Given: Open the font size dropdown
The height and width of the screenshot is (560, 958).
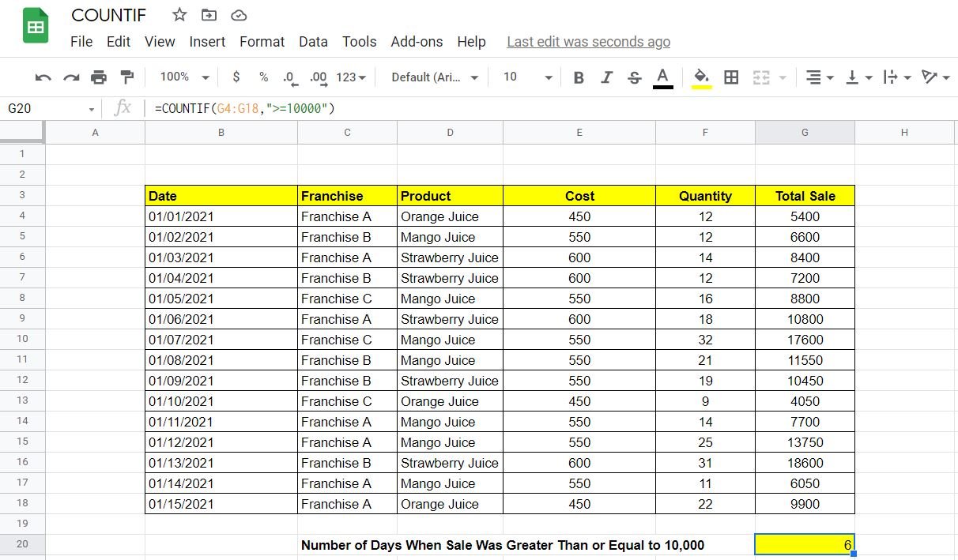Looking at the screenshot, I should (x=527, y=77).
